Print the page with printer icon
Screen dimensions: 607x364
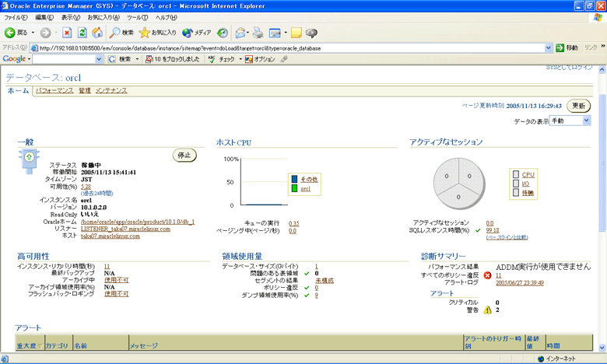pyautogui.click(x=258, y=33)
